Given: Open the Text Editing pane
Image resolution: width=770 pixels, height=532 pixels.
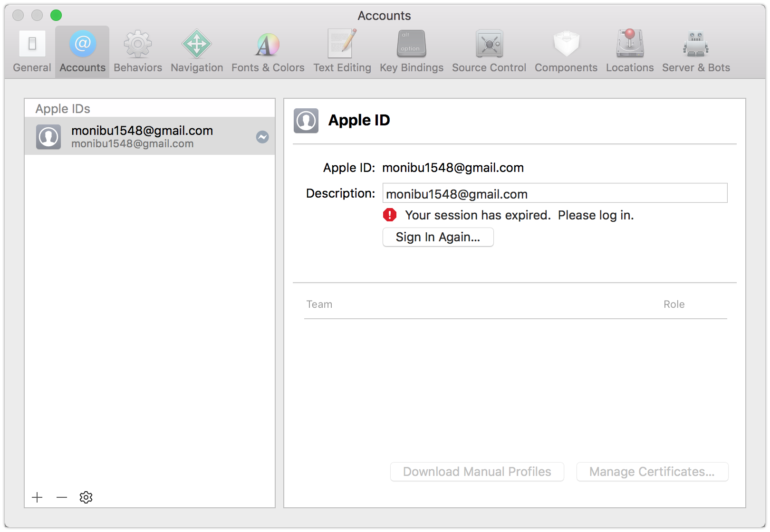Looking at the screenshot, I should pyautogui.click(x=342, y=52).
